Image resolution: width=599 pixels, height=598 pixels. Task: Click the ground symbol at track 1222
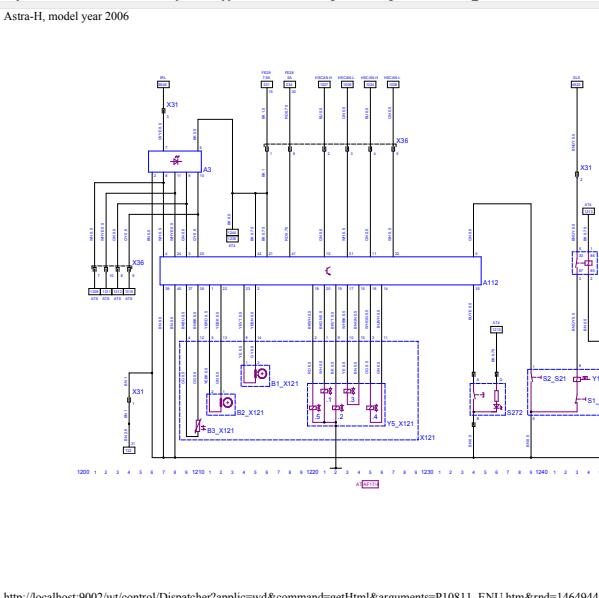coord(335,468)
